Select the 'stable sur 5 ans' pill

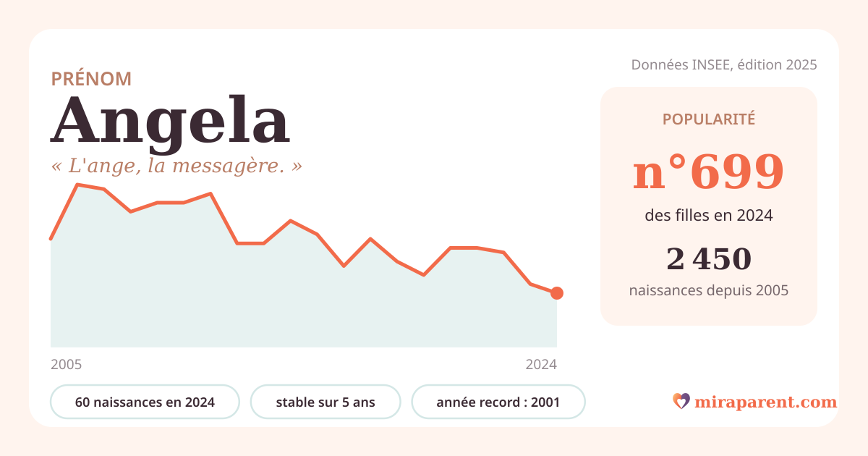[325, 402]
